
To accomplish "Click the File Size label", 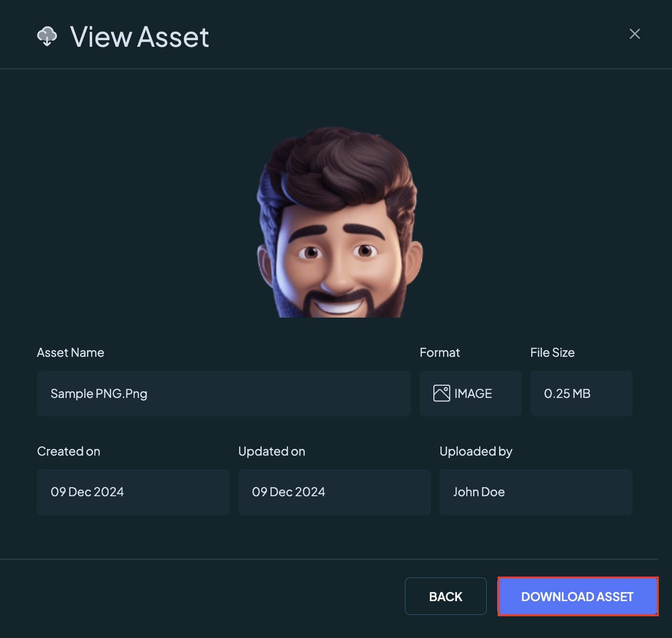I will (x=552, y=353).
